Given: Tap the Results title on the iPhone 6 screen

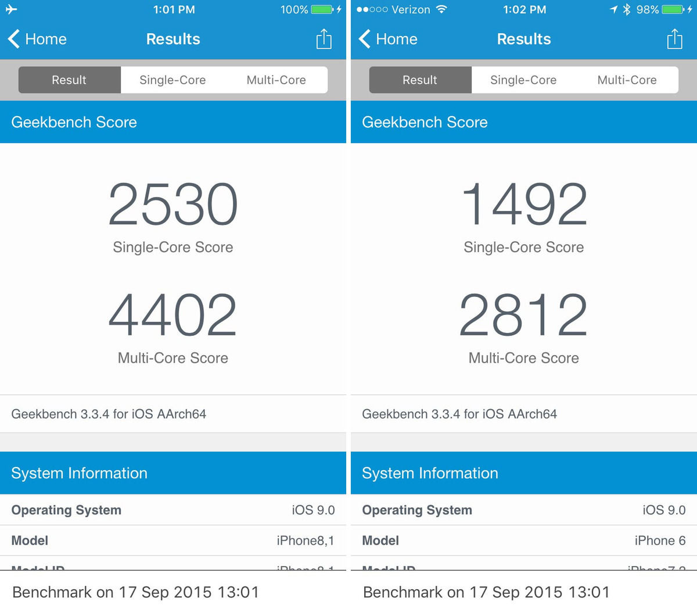Looking at the screenshot, I should click(524, 39).
